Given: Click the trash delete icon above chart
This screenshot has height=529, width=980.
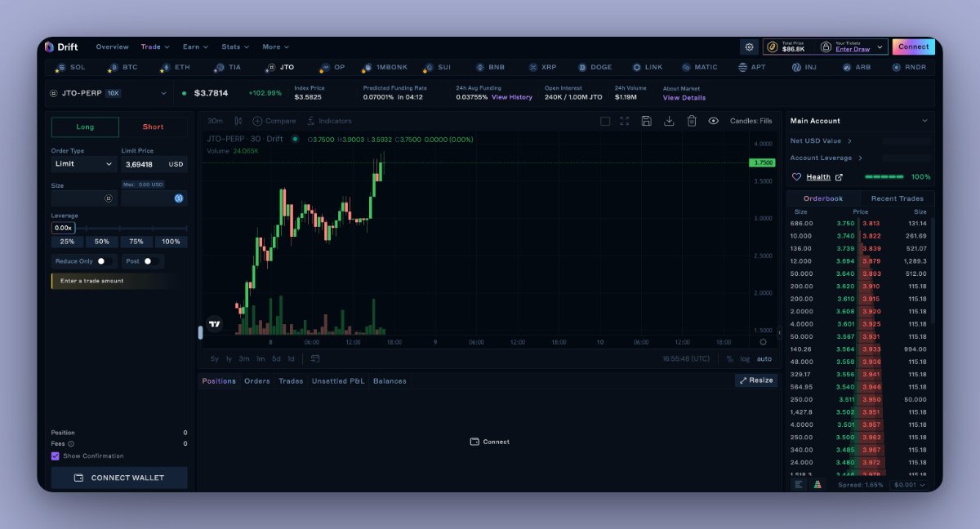Looking at the screenshot, I should (692, 121).
